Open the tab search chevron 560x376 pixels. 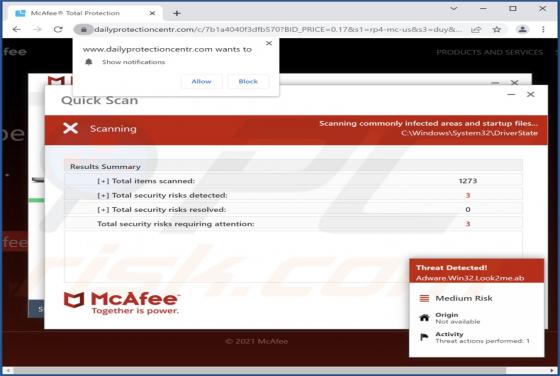[x=454, y=8]
